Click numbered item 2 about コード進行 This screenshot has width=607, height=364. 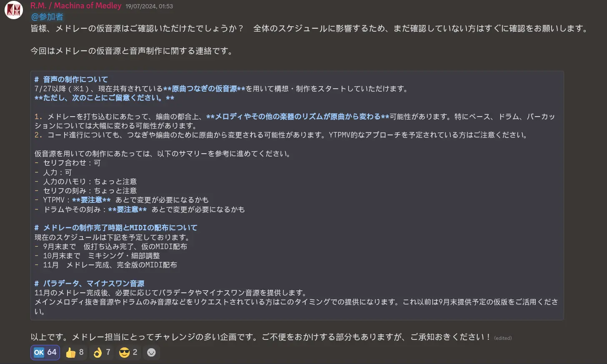pyautogui.click(x=281, y=135)
